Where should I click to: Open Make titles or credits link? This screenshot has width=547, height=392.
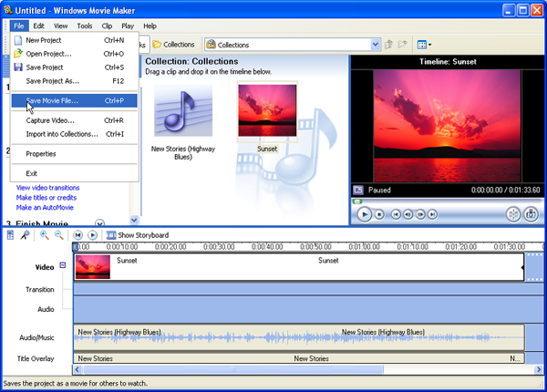click(x=46, y=198)
